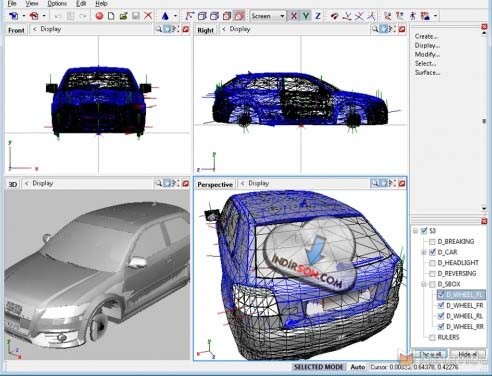
Task: Toggle the S3 root checkbox
Action: (x=424, y=231)
